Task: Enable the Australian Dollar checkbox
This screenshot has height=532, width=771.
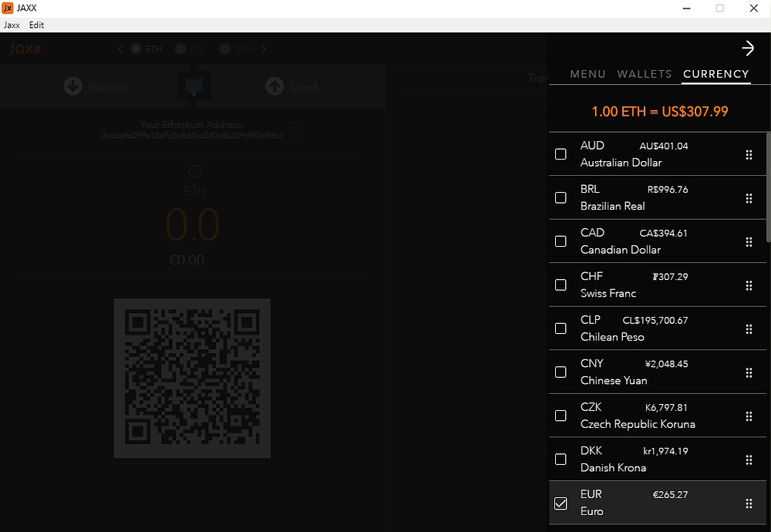Action: 561,154
